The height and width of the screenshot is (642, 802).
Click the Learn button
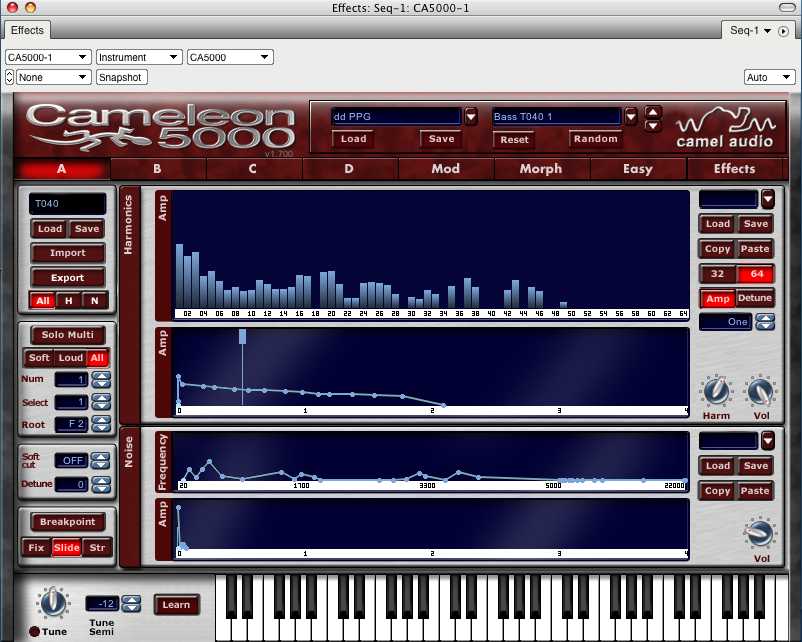pyautogui.click(x=176, y=605)
